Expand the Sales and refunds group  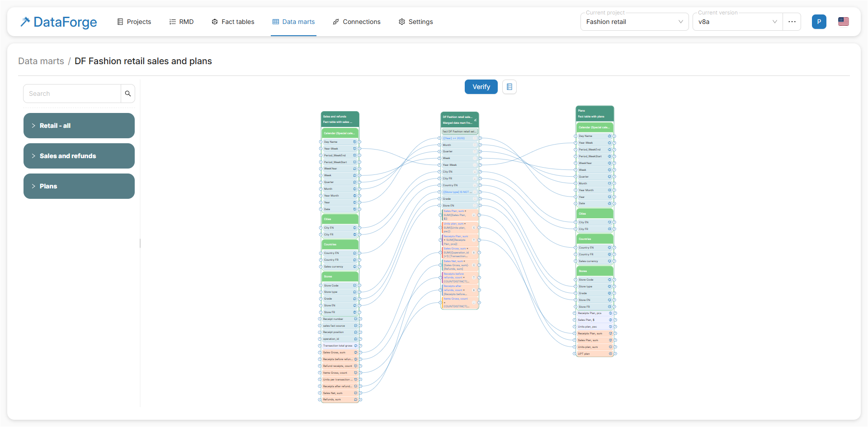(79, 156)
